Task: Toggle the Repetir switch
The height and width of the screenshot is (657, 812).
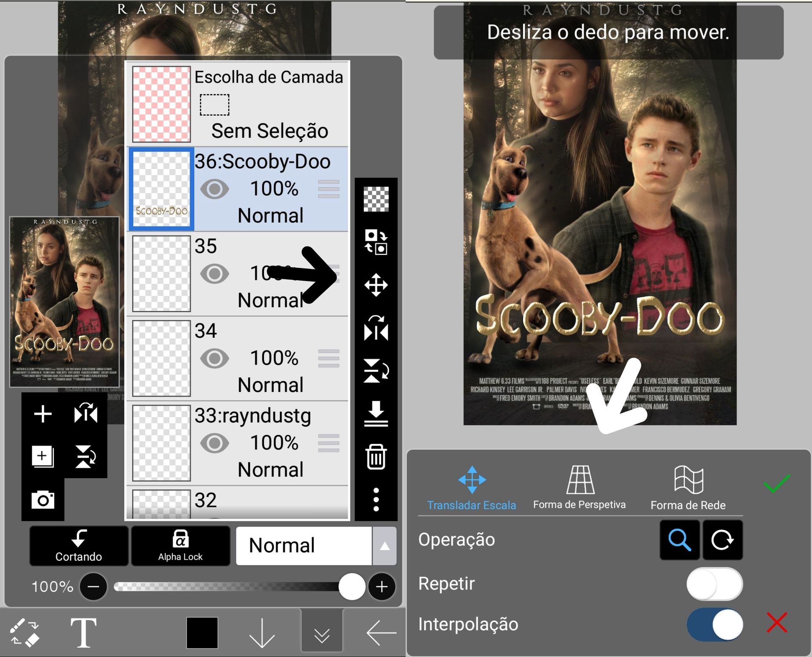Action: click(714, 584)
